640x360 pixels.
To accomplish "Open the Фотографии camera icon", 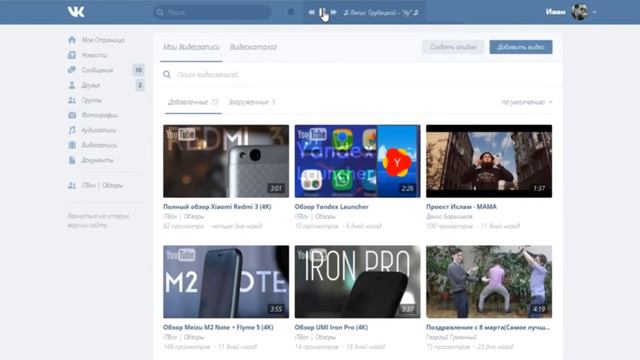I will coord(72,115).
